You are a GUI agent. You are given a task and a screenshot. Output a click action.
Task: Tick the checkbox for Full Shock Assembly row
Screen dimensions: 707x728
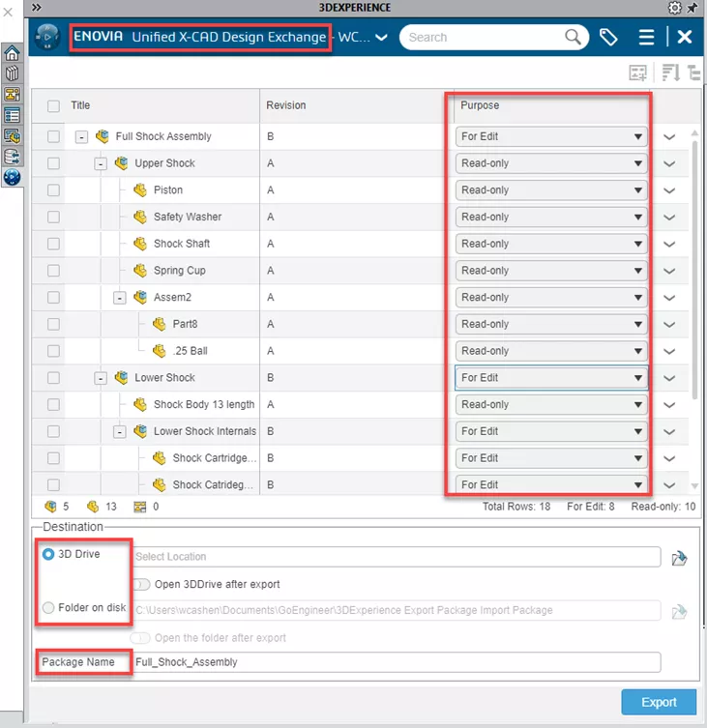tap(53, 136)
